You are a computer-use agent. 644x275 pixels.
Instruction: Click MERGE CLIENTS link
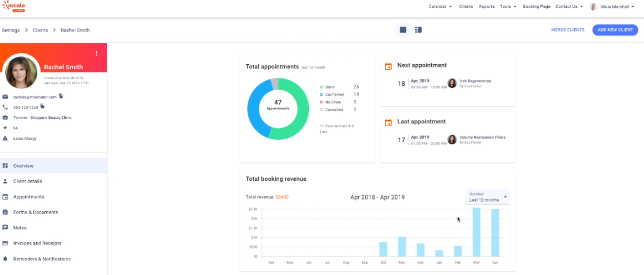tap(567, 30)
